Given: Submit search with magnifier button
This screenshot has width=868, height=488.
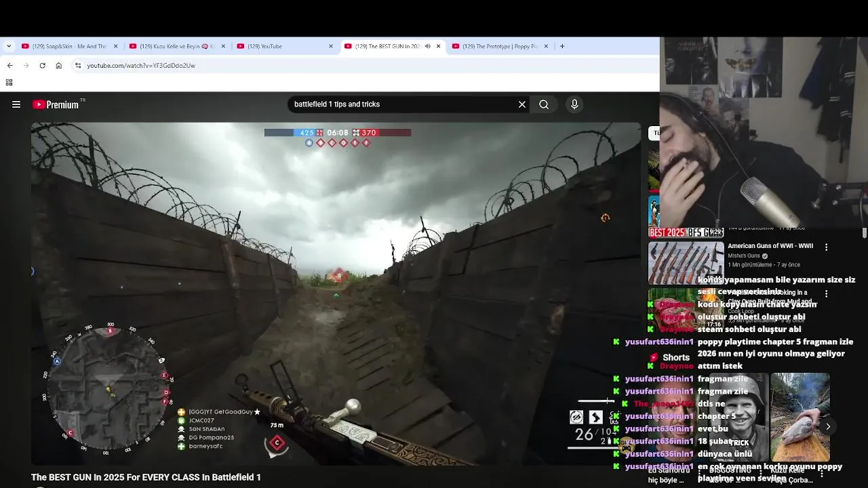Looking at the screenshot, I should tap(544, 104).
